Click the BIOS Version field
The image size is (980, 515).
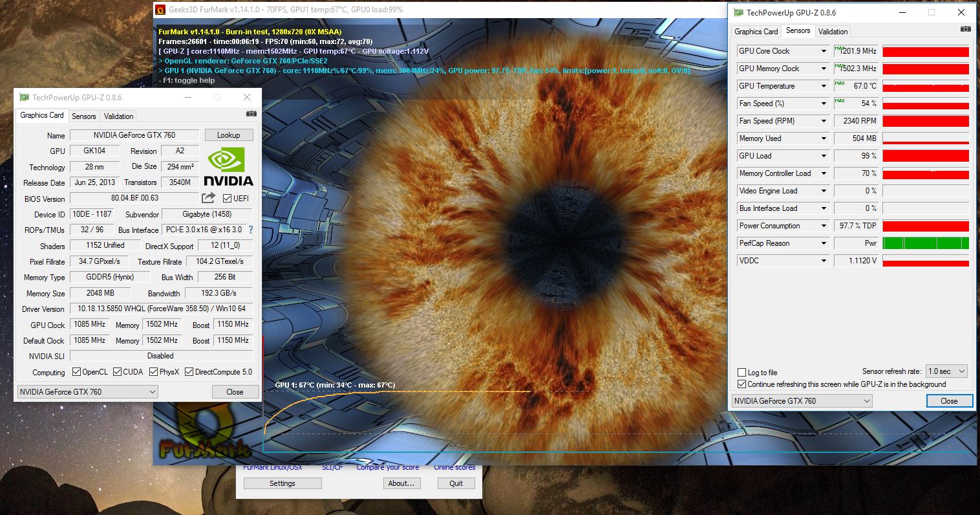134,198
